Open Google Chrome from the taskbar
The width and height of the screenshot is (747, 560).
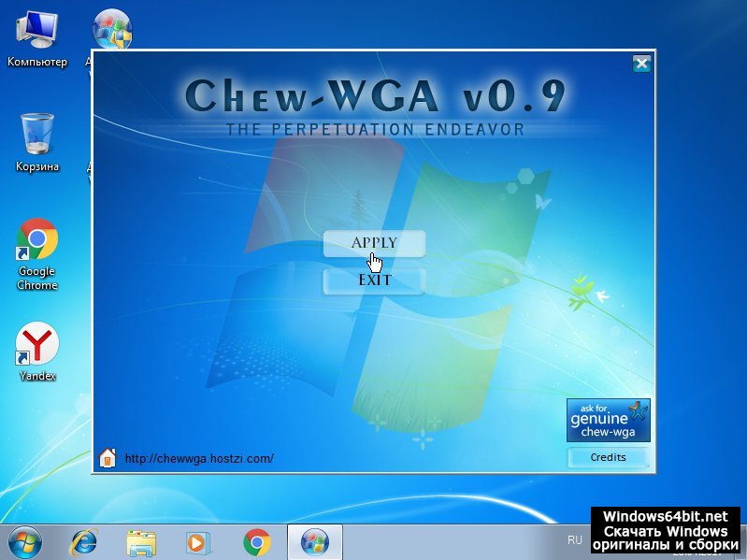(256, 541)
